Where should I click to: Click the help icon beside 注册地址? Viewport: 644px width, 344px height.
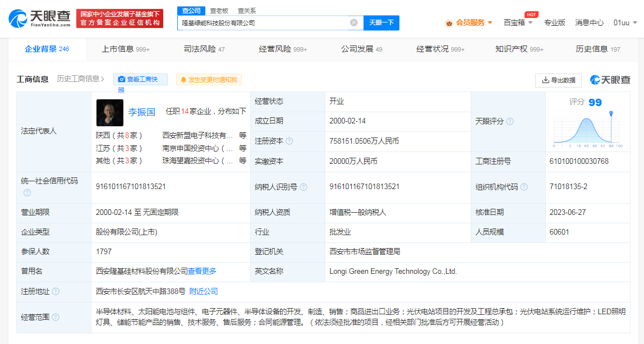[x=56, y=291]
